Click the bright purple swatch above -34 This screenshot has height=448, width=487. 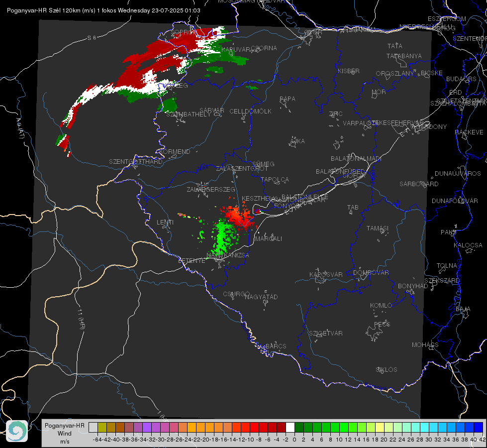[x=147, y=427]
